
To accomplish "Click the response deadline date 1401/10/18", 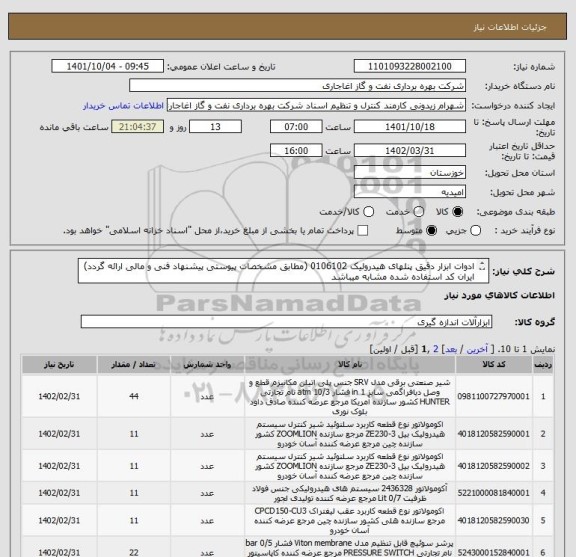I will pyautogui.click(x=410, y=127).
